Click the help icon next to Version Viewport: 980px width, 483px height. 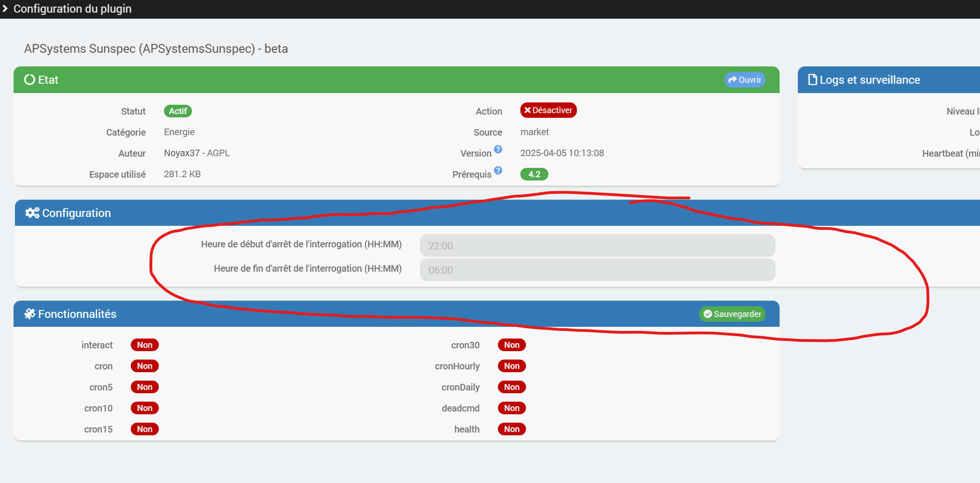pyautogui.click(x=498, y=149)
